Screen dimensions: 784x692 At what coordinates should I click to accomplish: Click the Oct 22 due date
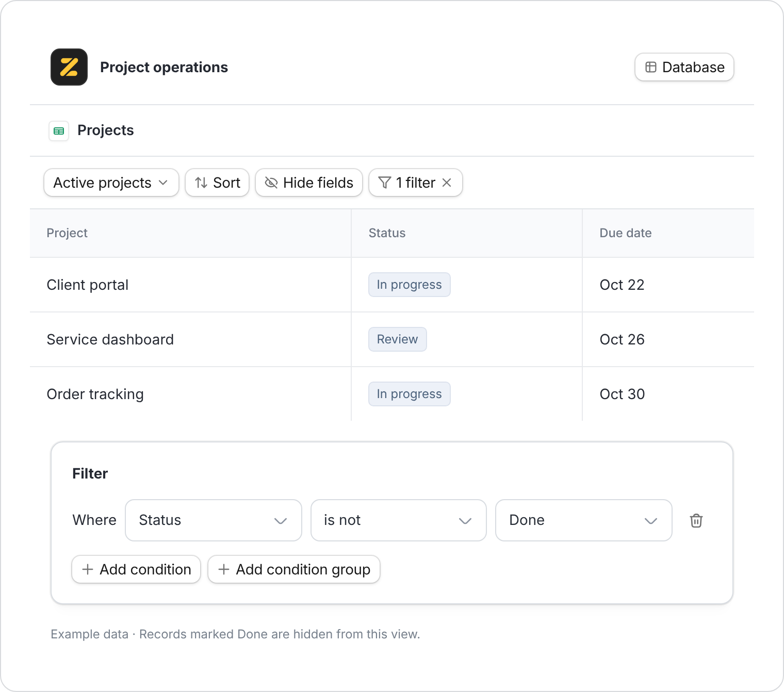pos(622,285)
